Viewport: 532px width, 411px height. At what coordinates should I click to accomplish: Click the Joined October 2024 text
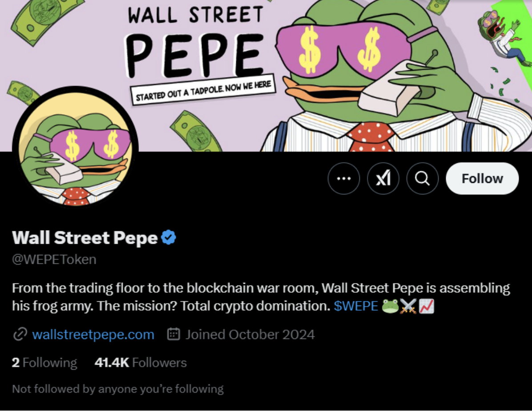tap(250, 334)
